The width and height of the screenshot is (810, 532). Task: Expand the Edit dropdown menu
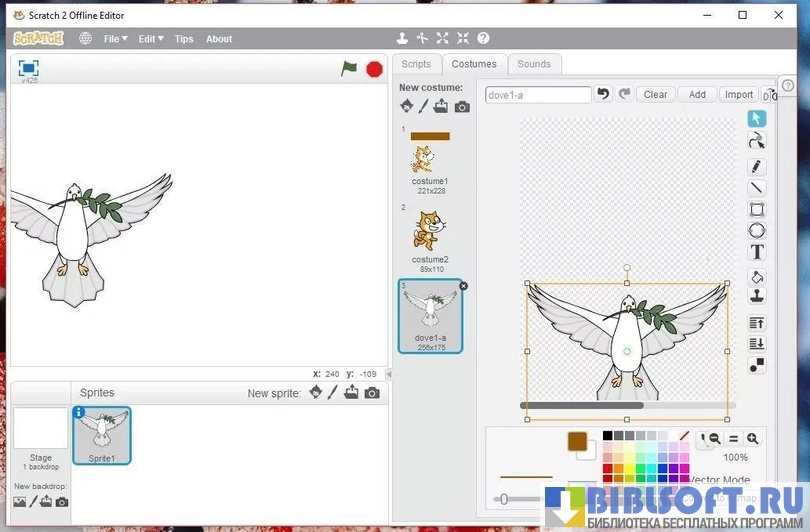tap(152, 39)
